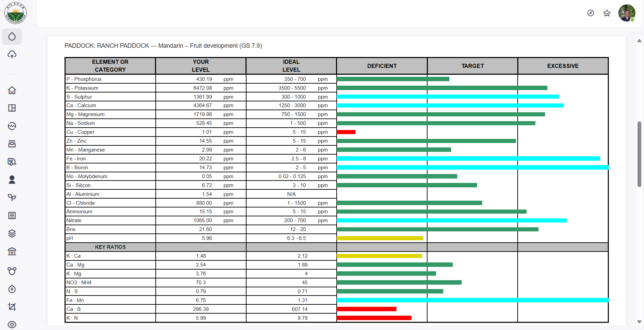This screenshot has height=330, width=644.
Task: Click the Calcium ideal level '1250 - 3000'
Action: pyautogui.click(x=292, y=105)
